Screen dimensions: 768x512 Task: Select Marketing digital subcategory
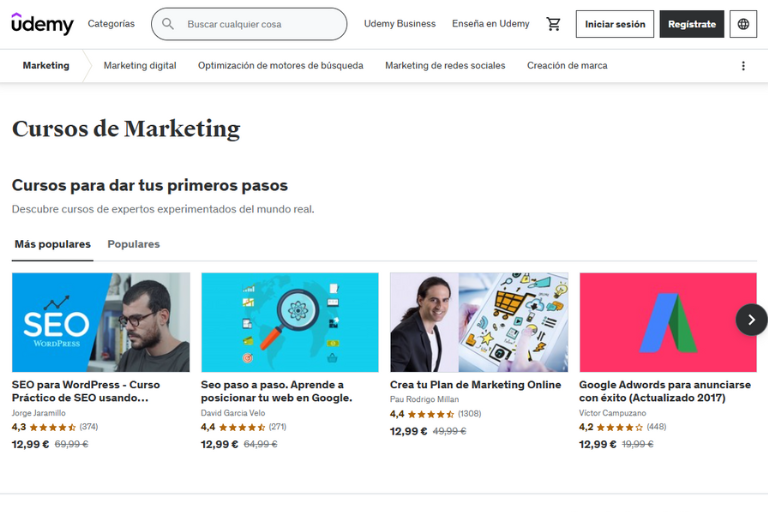[140, 66]
